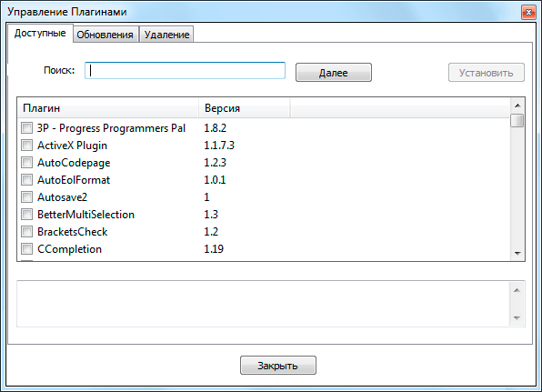Click the plugin list scroll-down arrow
The width and height of the screenshot is (542, 392).
[517, 254]
